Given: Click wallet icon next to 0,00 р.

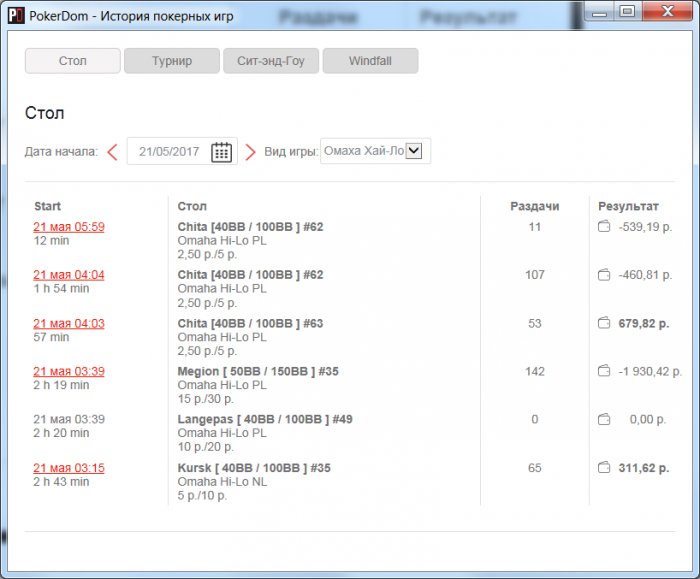Looking at the screenshot, I should click(x=604, y=419).
